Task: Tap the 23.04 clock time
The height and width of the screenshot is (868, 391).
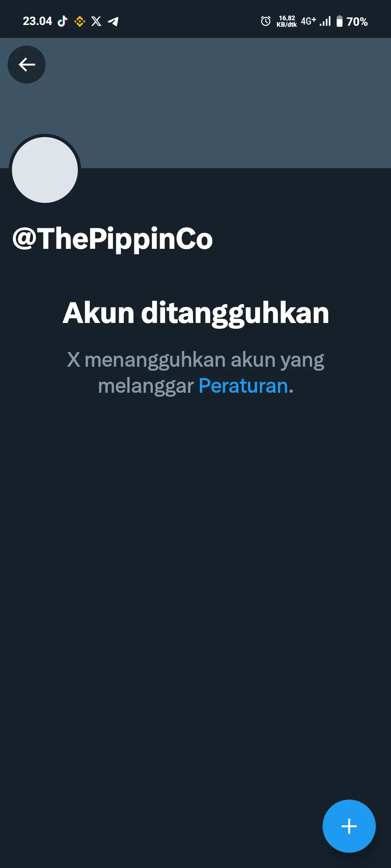Action: pos(38,21)
